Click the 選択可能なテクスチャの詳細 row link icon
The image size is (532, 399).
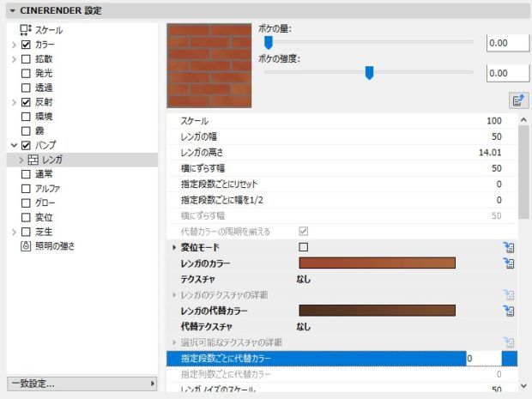click(509, 342)
